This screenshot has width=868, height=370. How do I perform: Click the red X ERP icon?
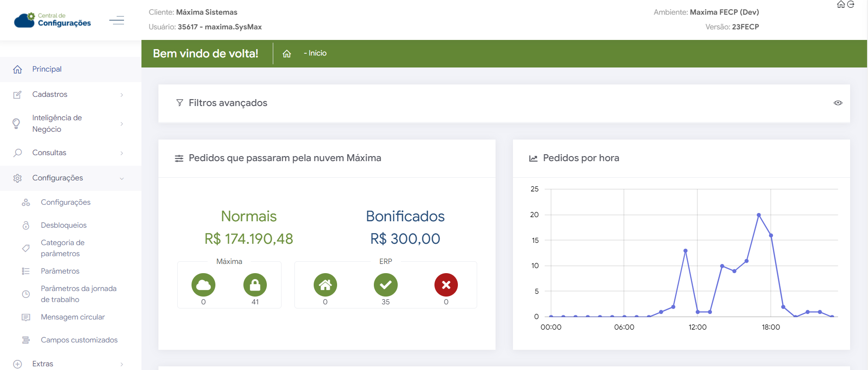coord(446,285)
